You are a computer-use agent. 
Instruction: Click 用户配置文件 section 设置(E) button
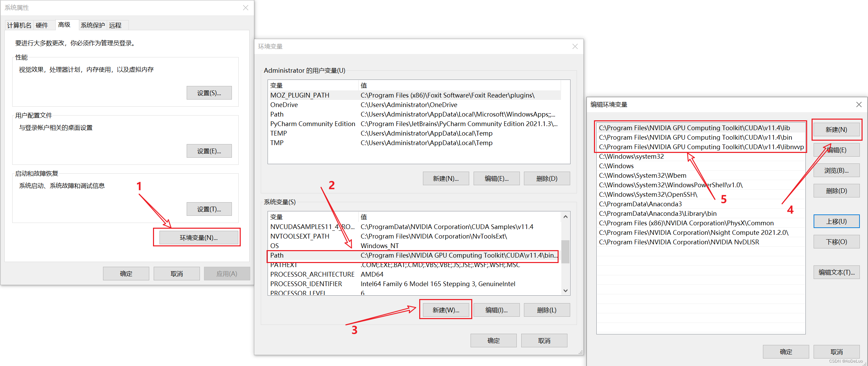click(x=209, y=151)
